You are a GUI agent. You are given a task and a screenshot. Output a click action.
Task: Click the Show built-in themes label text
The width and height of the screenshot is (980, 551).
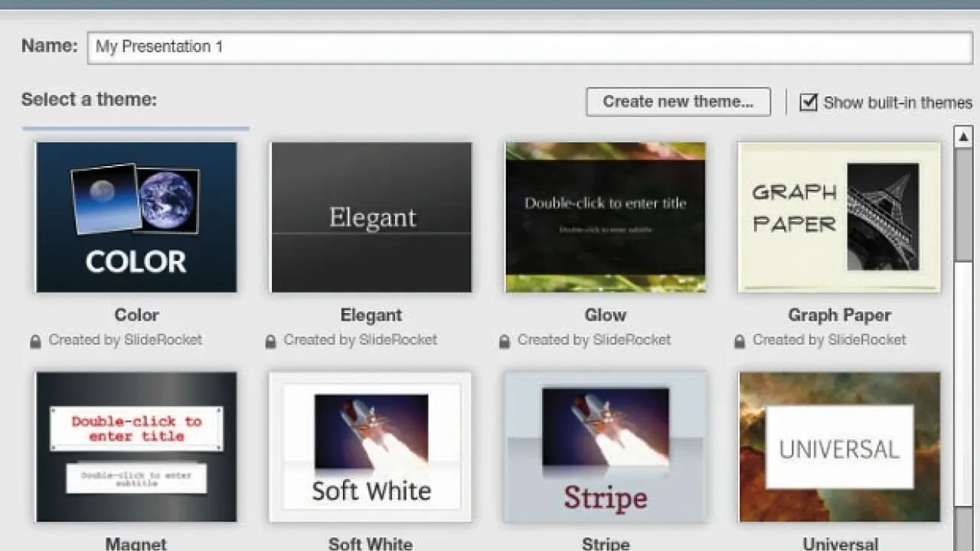(897, 103)
